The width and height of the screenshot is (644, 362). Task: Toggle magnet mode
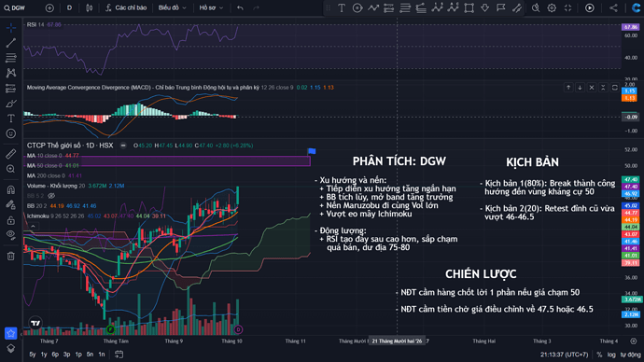tap(11, 189)
